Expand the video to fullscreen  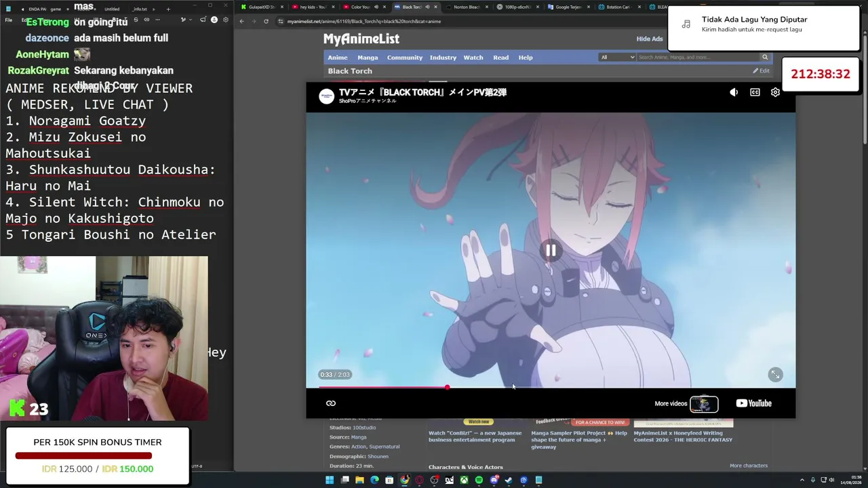point(775,374)
